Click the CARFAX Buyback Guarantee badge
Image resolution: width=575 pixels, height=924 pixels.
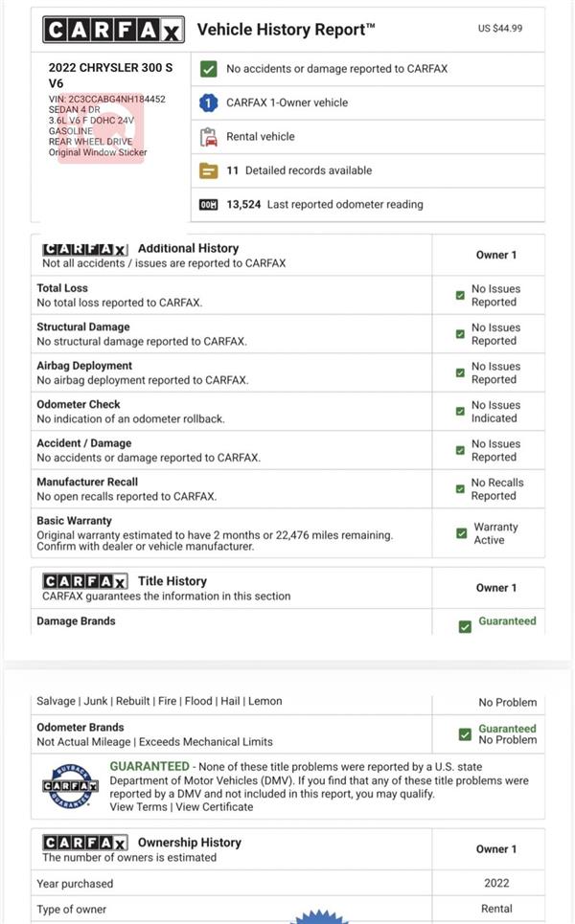point(70,785)
